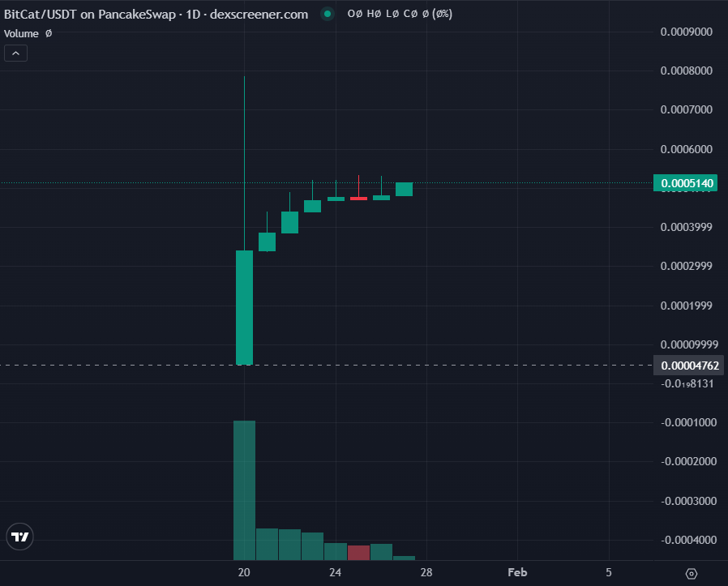This screenshot has width=728, height=586.
Task: Click the green market status dot
Action: point(328,14)
